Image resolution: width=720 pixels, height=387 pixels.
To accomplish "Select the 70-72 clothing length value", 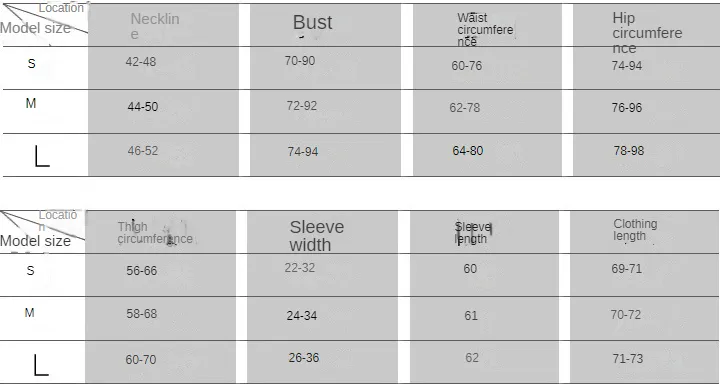I will coord(625,314).
